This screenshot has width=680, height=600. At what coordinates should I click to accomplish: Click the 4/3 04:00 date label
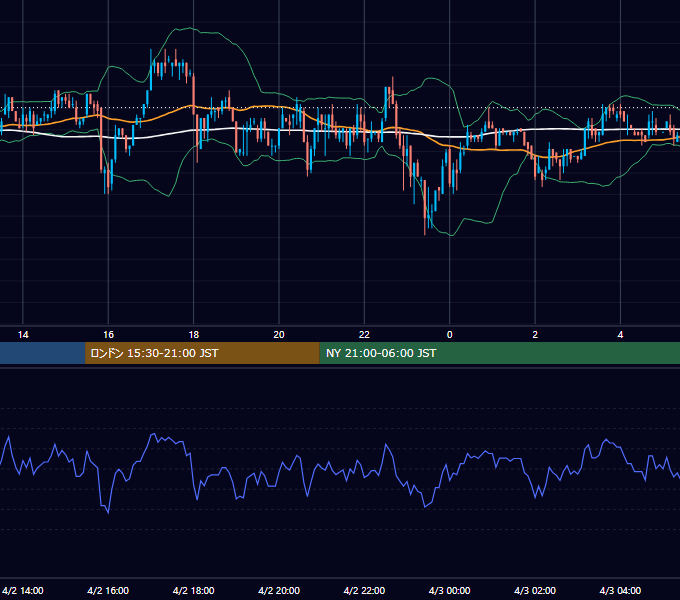coord(621,591)
